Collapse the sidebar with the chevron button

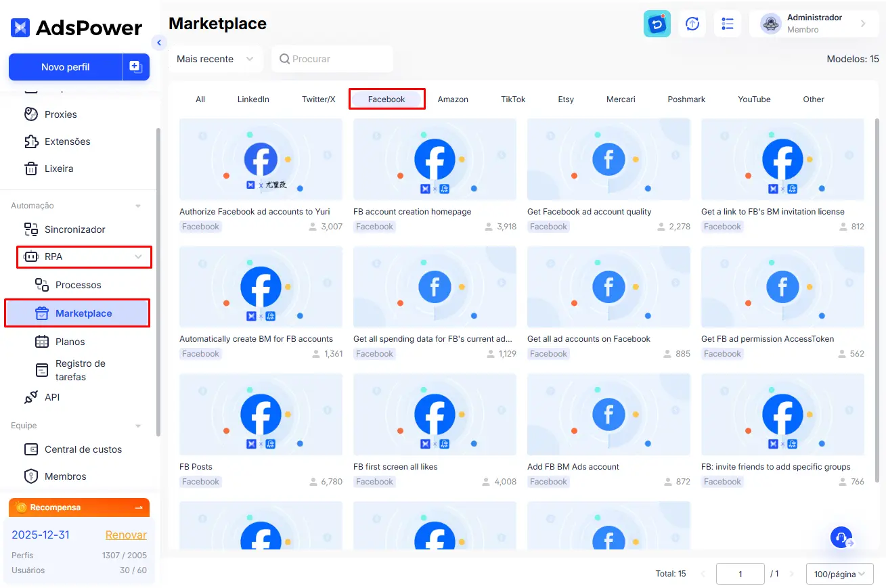159,43
